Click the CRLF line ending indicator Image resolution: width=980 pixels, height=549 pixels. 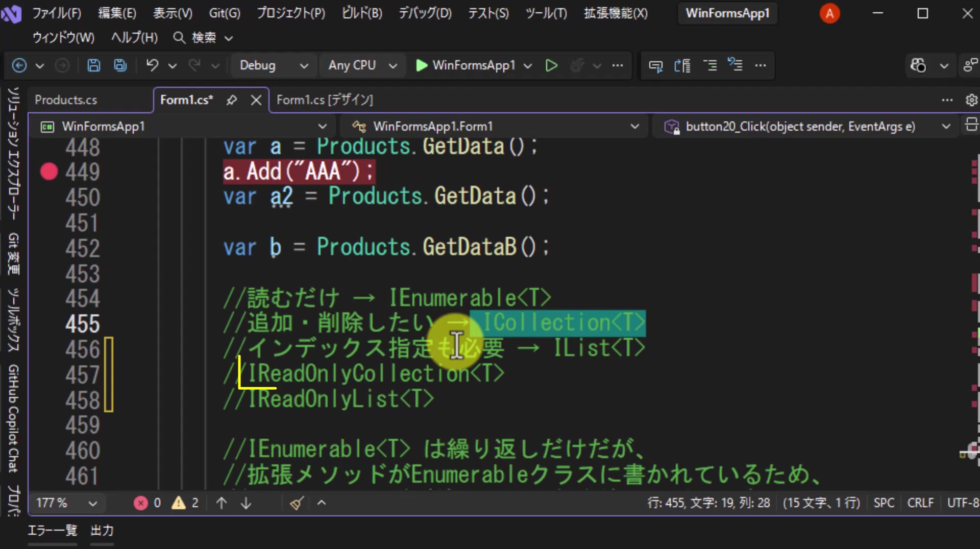[920, 503]
